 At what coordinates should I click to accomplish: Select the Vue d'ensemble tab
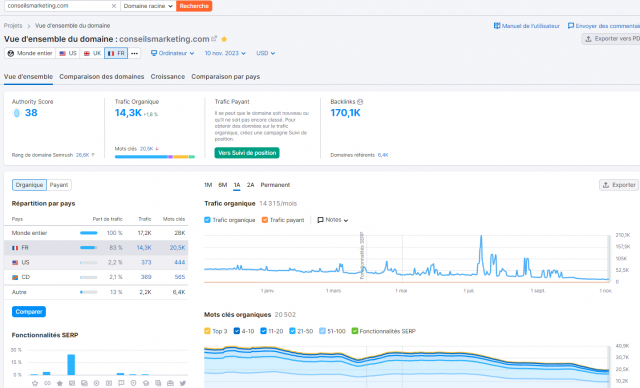click(28, 77)
